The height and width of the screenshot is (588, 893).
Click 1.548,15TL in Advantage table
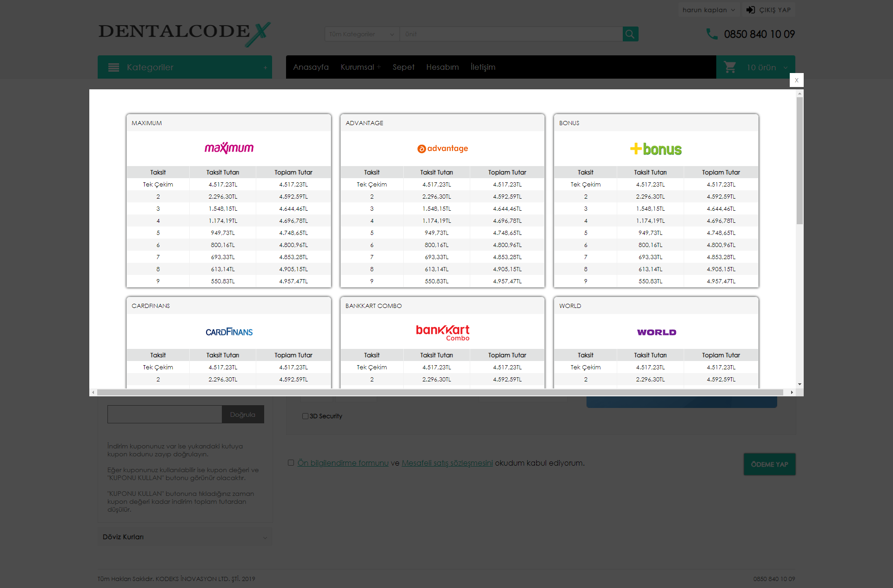436,208
